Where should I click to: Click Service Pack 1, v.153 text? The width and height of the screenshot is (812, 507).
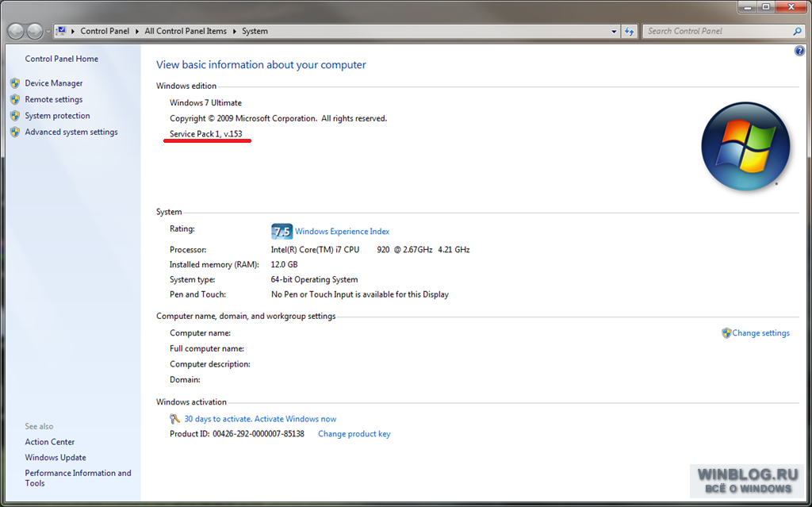(205, 134)
